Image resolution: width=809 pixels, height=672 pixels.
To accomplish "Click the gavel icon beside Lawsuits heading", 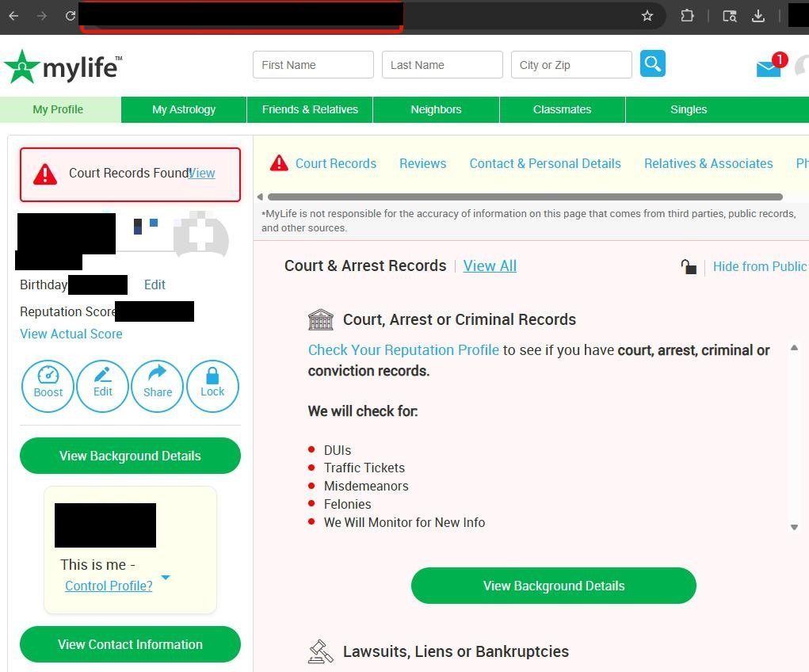I will (320, 651).
